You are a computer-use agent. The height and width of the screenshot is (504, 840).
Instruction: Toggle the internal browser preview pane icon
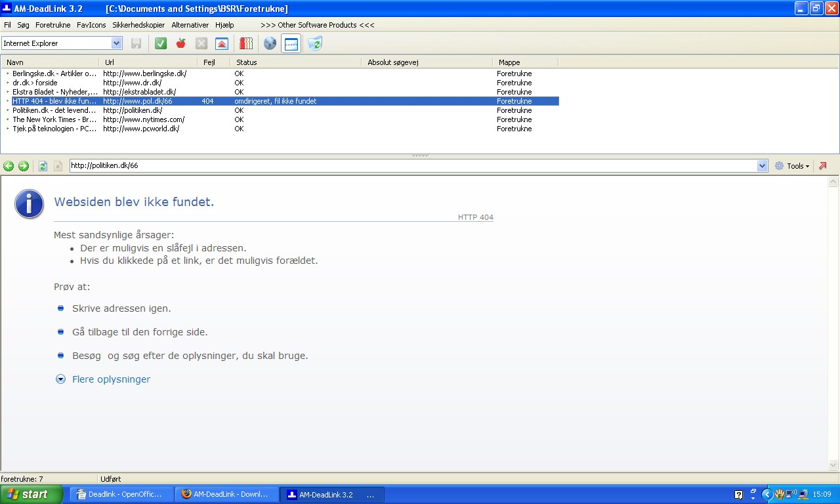(291, 43)
